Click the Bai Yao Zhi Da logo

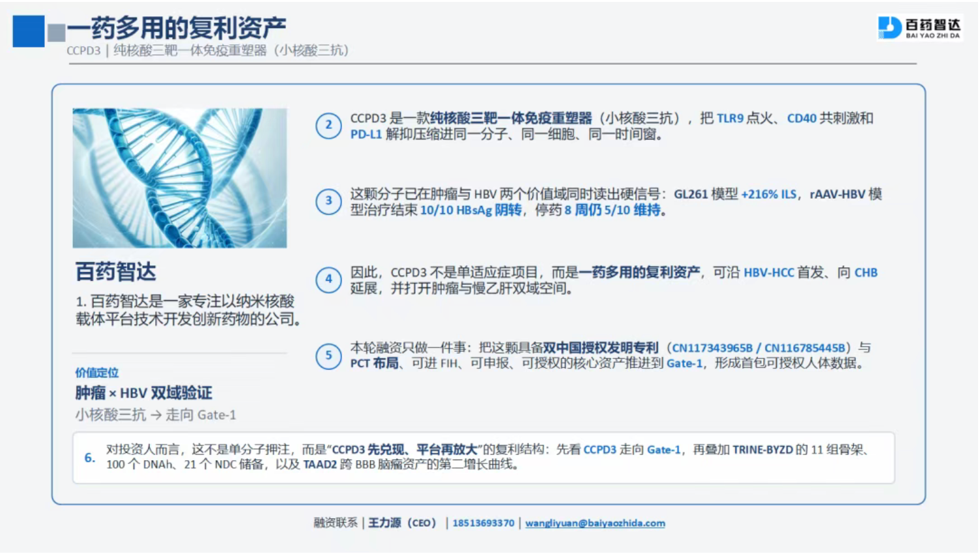919,28
